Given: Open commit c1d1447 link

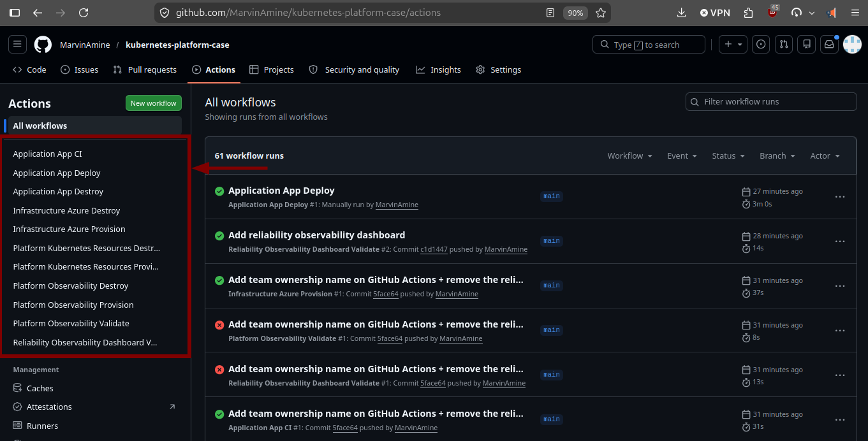Looking at the screenshot, I should click(434, 249).
